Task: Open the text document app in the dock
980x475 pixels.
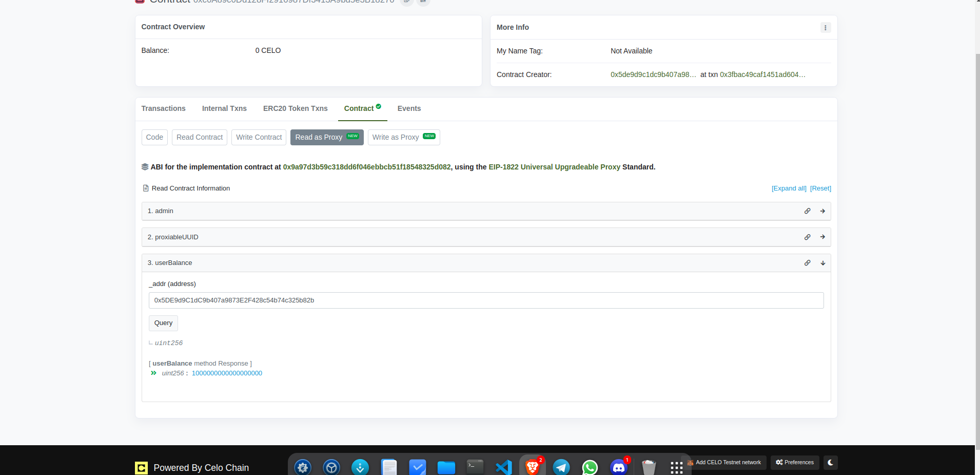Action: (389, 467)
